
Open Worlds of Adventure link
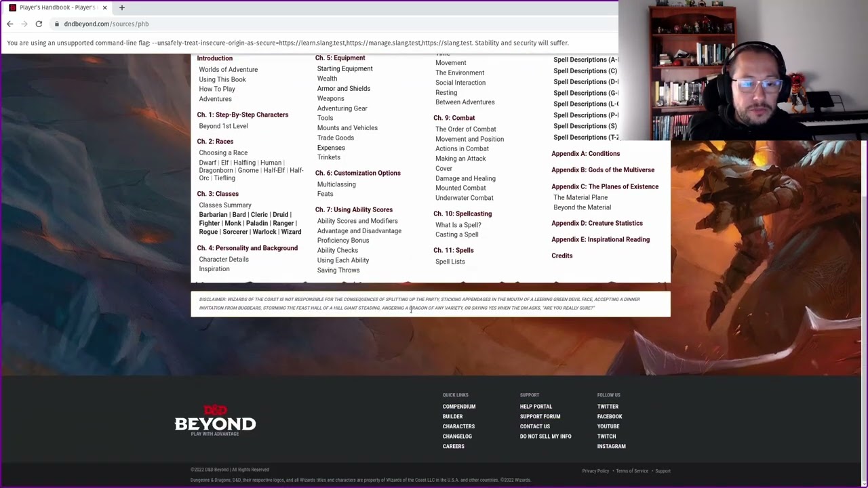(229, 69)
